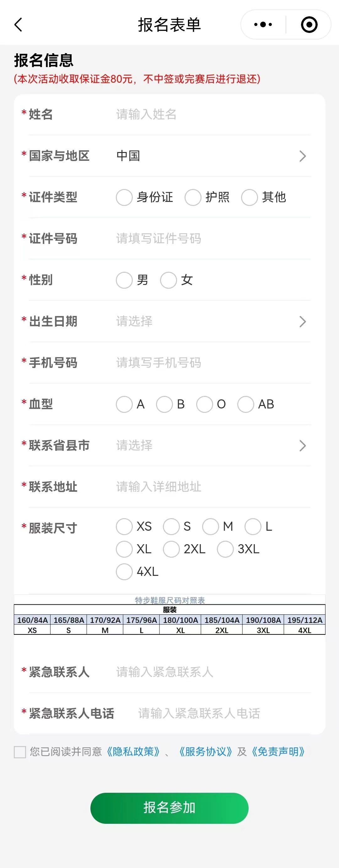Open the 《免责声明》 link
This screenshot has height=868, width=339.
(x=278, y=752)
